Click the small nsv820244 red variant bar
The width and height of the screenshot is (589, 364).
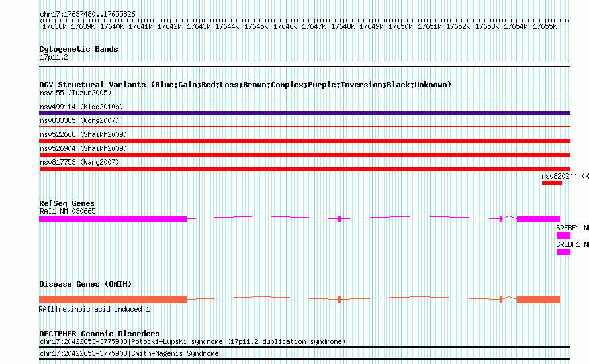click(x=552, y=183)
